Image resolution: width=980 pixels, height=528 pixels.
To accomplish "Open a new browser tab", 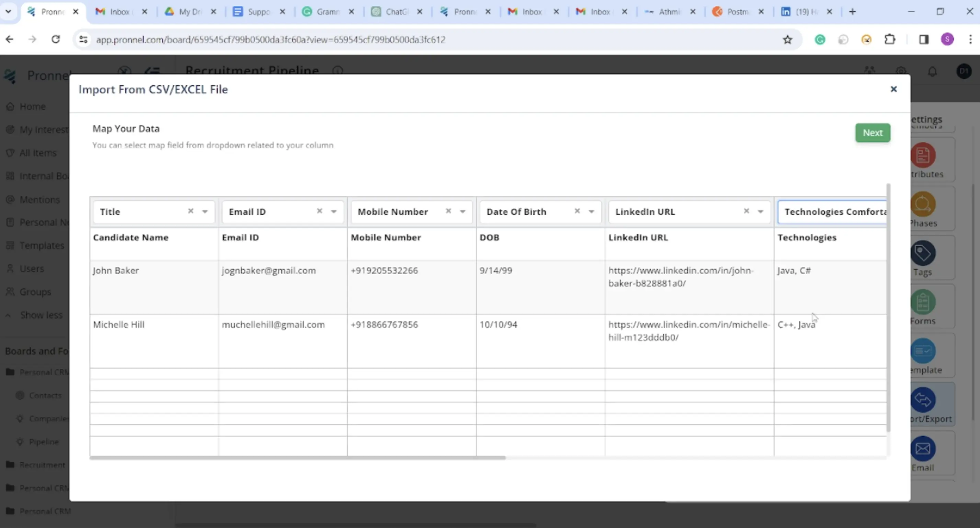I will click(852, 12).
